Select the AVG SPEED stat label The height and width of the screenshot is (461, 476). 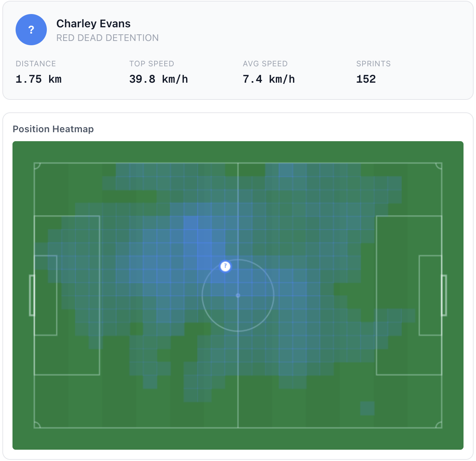pos(265,64)
